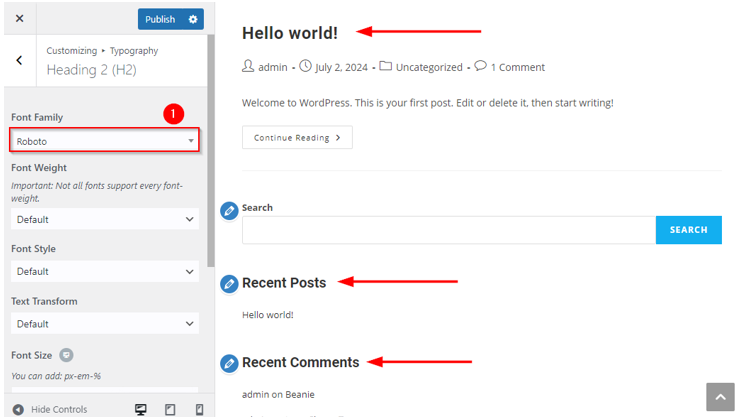Image resolution: width=747 pixels, height=417 pixels.
Task: Click the Heading 2 (H2) section title
Action: click(x=91, y=70)
